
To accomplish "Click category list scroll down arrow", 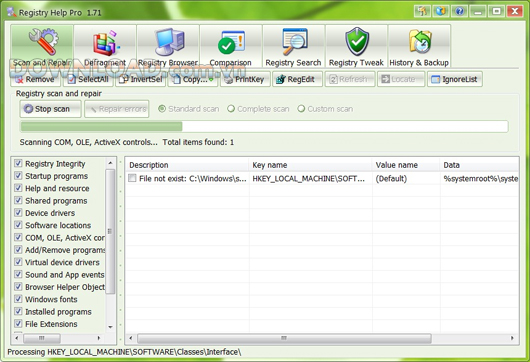I will 110,327.
